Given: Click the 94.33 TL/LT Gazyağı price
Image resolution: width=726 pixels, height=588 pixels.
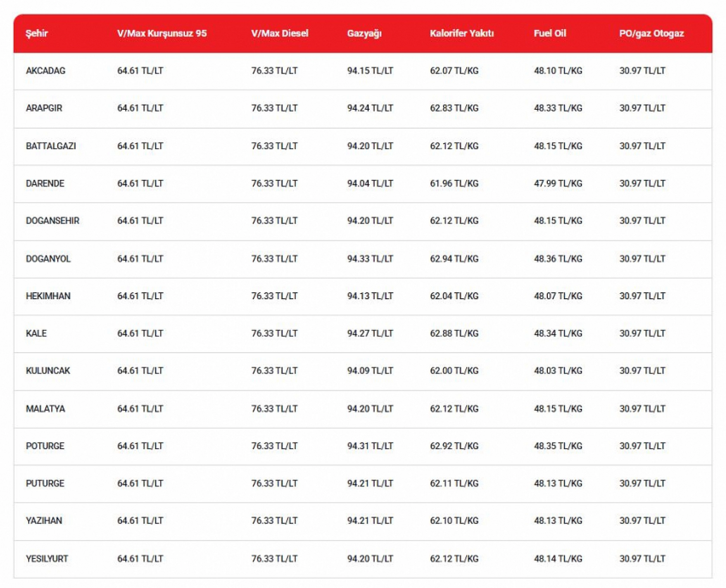Looking at the screenshot, I should pyautogui.click(x=370, y=259).
